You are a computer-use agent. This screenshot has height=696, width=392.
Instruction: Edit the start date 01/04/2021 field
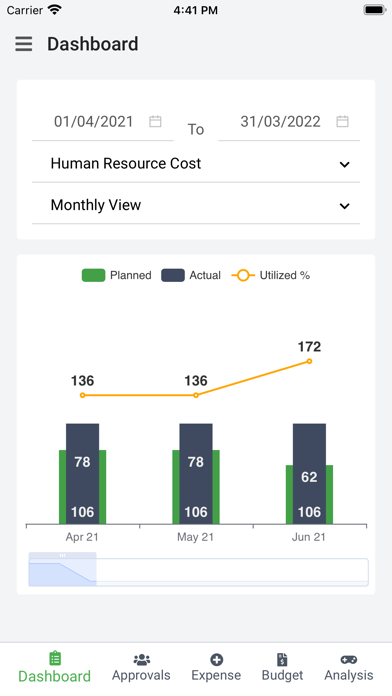(103, 122)
